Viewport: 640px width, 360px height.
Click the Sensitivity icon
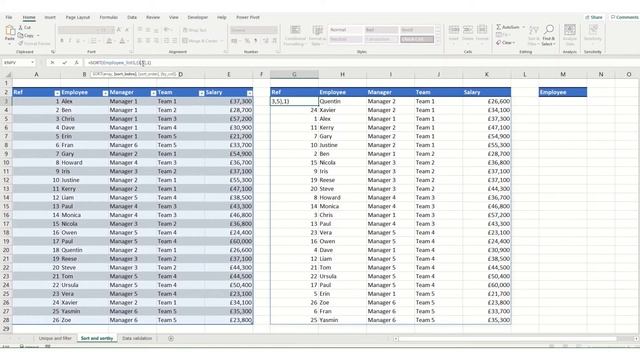coord(593,30)
